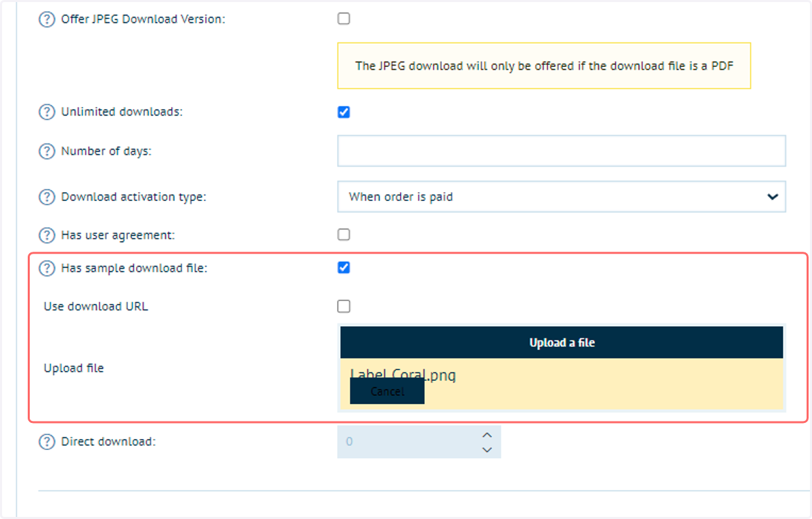The height and width of the screenshot is (519, 812).
Task: Enable Offer JPEG Download Version checkbox
Action: tap(344, 19)
